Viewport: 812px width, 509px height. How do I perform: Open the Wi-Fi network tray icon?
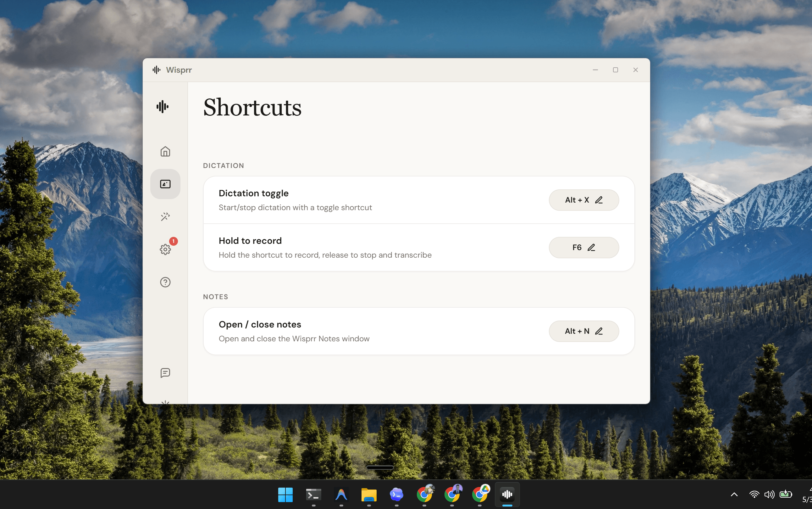pos(754,495)
